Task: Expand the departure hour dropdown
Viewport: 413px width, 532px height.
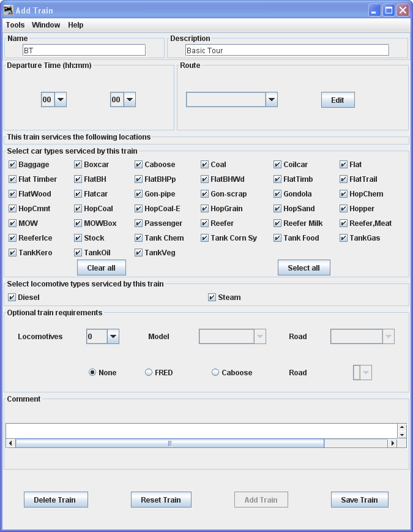Action: tap(61, 100)
